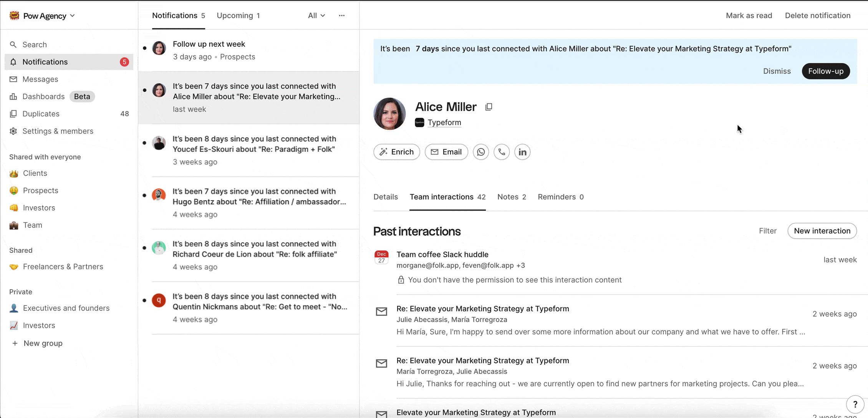Click the Prospects group emoji icon
This screenshot has height=418, width=868.
click(x=14, y=191)
